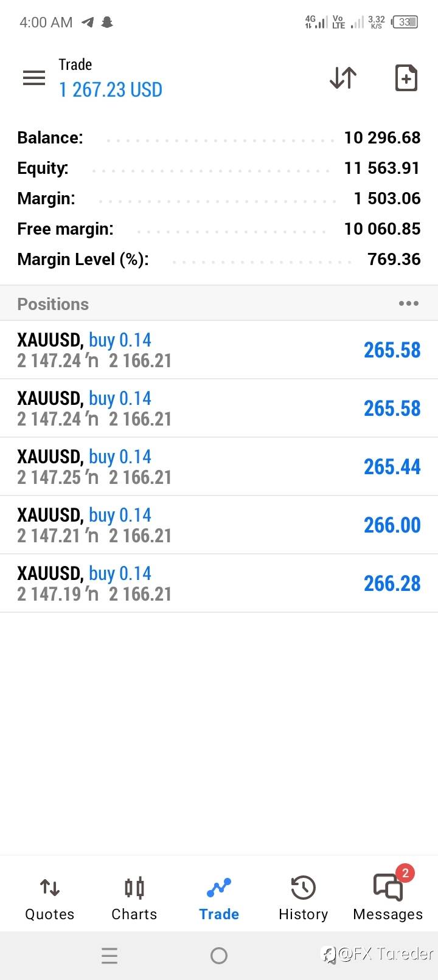Tap the Android recent apps button
Image resolution: width=438 pixels, height=980 pixels.
pos(109,956)
